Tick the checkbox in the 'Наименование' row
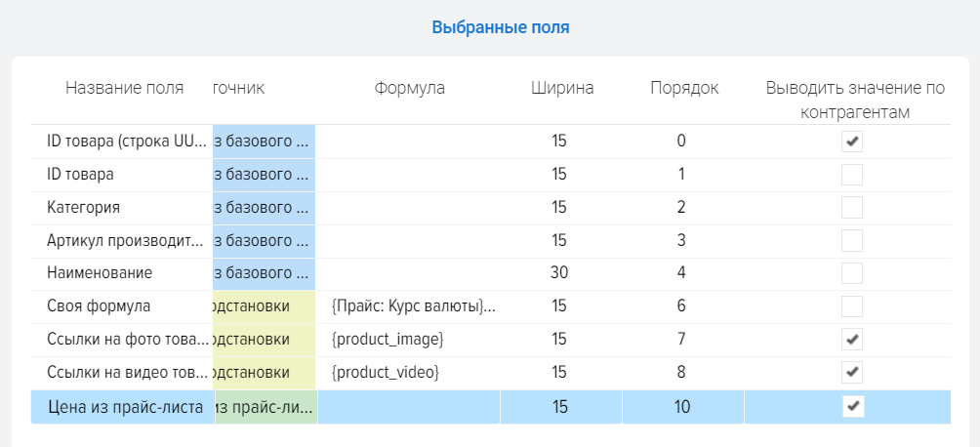The width and height of the screenshot is (980, 447). coord(852,273)
